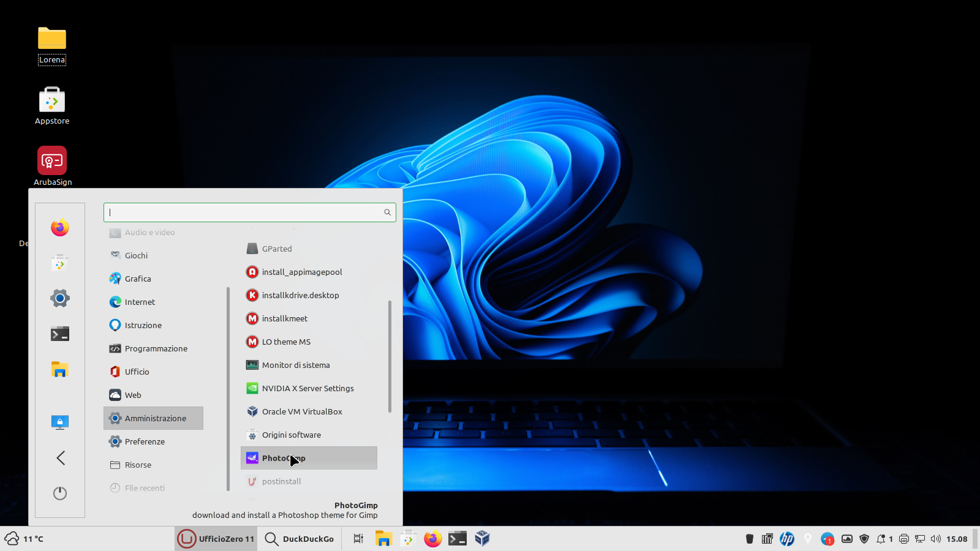Click the lightbulb icon in system tray
Image resolution: width=980 pixels, height=551 pixels.
tap(808, 539)
